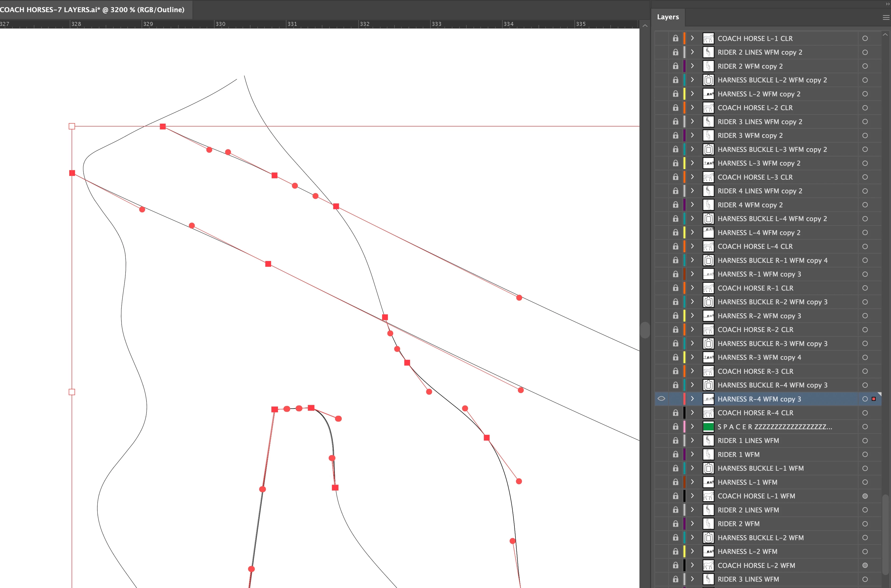Image resolution: width=891 pixels, height=588 pixels.
Task: Click lock icon on RIDER 2 WFM copy 2
Action: 675,66
